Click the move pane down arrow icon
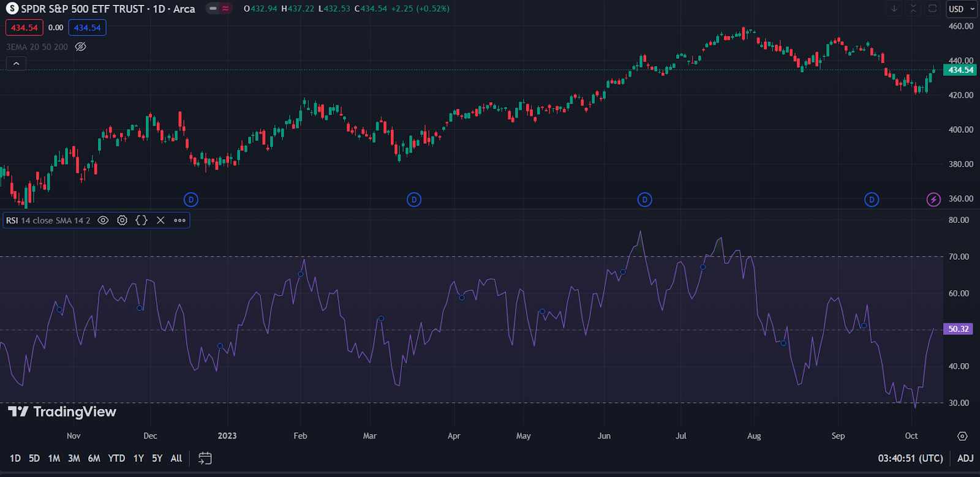Image resolution: width=980 pixels, height=477 pixels. coord(894,9)
